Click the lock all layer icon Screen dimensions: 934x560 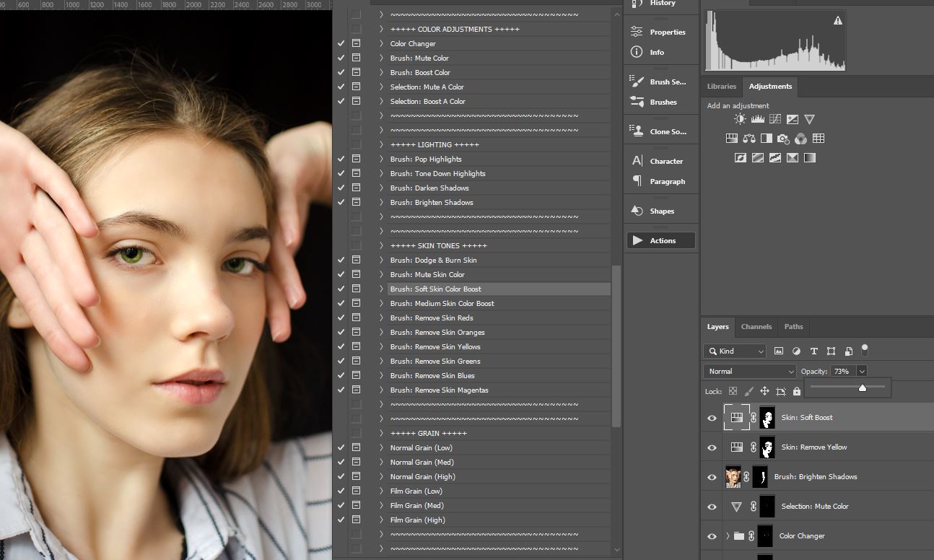[797, 391]
